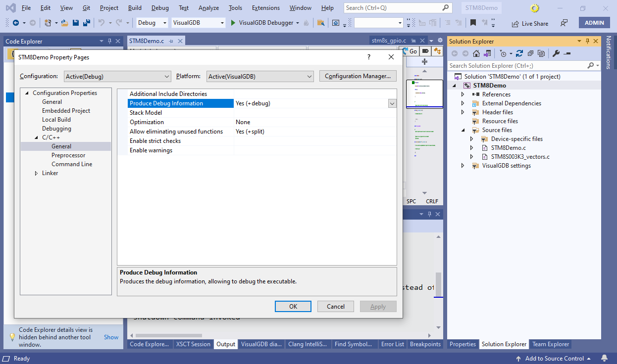Click the Find in Files toolbar icon
This screenshot has width=617, height=364.
click(321, 23)
